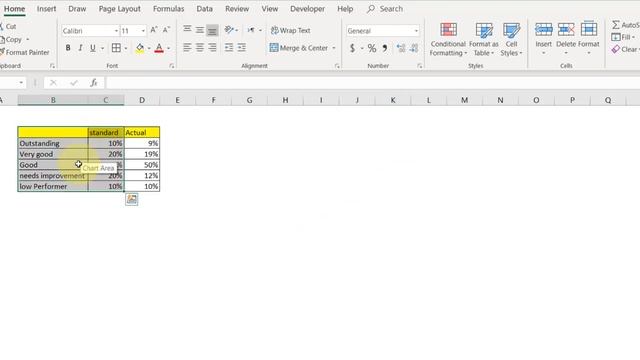The image size is (640, 360).
Task: Apply Percent Style
Action: point(371,49)
